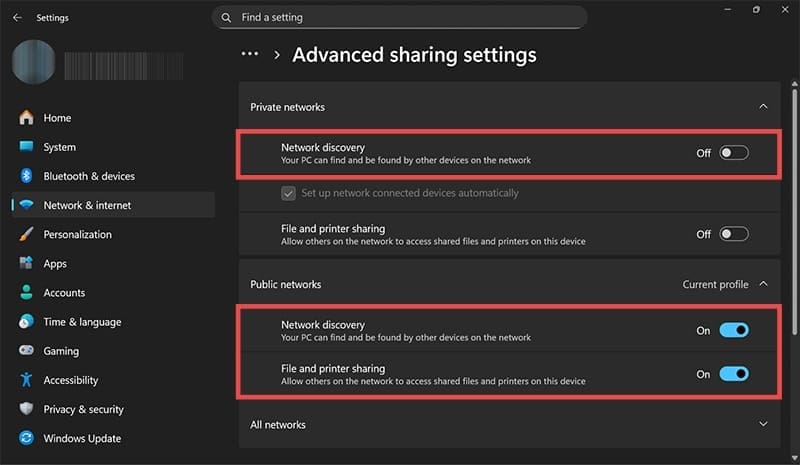Click the 'Find a setting' search box

[400, 17]
